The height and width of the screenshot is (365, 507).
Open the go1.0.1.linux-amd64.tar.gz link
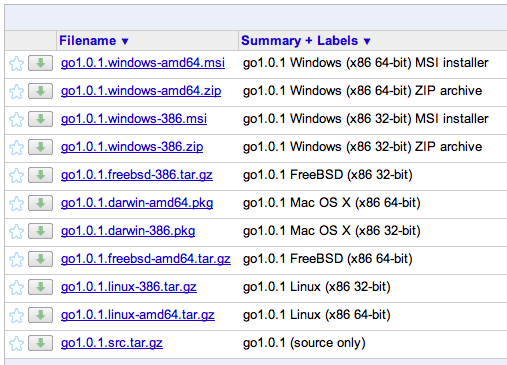point(138,315)
